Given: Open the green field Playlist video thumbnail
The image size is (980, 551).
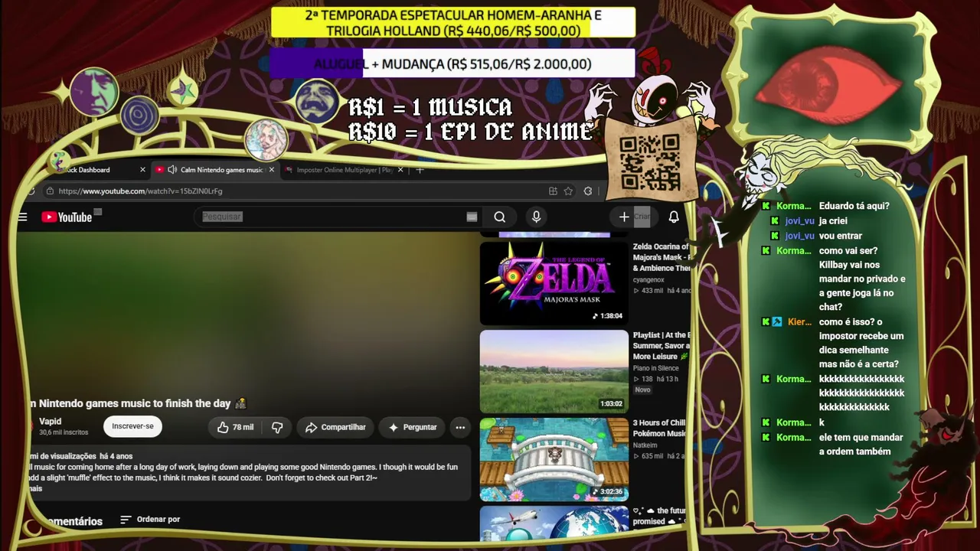Looking at the screenshot, I should 554,372.
